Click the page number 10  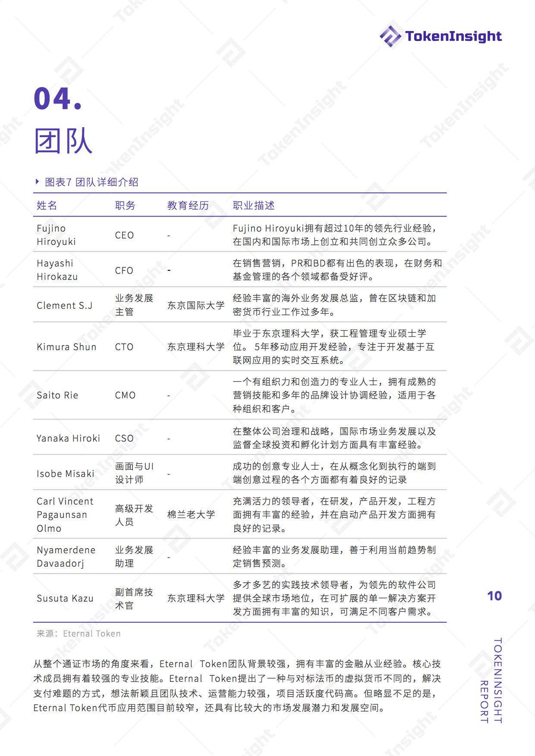pos(494,596)
